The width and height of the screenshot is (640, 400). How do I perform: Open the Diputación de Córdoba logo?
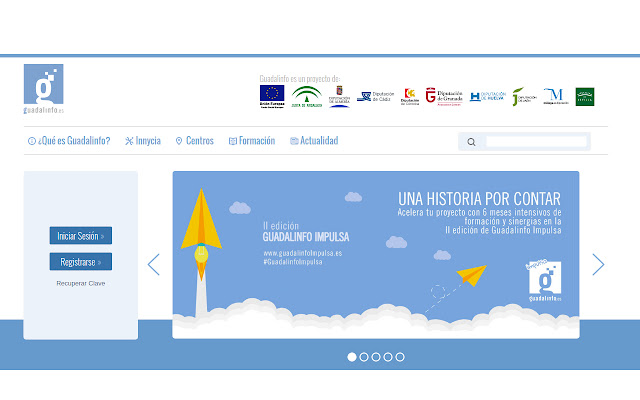click(410, 97)
